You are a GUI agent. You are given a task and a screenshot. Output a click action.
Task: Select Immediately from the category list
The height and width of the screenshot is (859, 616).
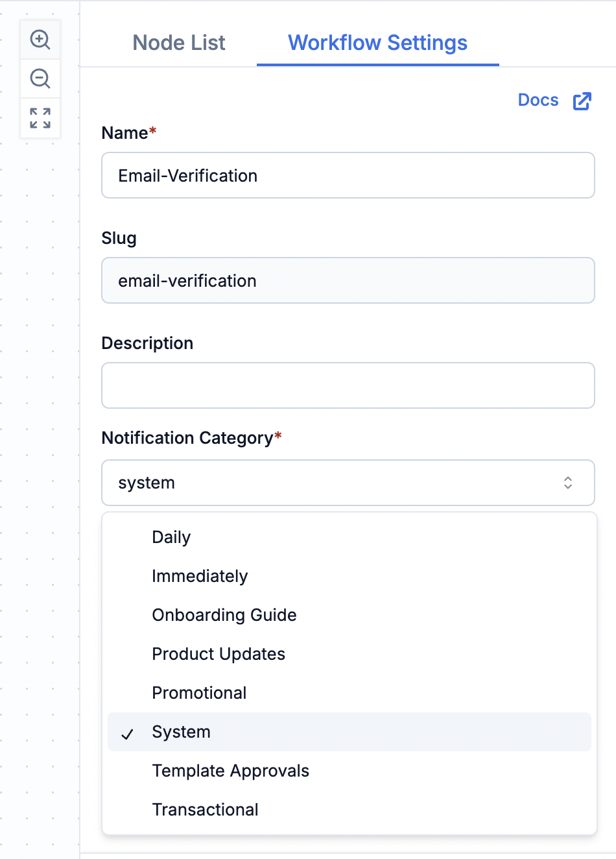click(200, 576)
